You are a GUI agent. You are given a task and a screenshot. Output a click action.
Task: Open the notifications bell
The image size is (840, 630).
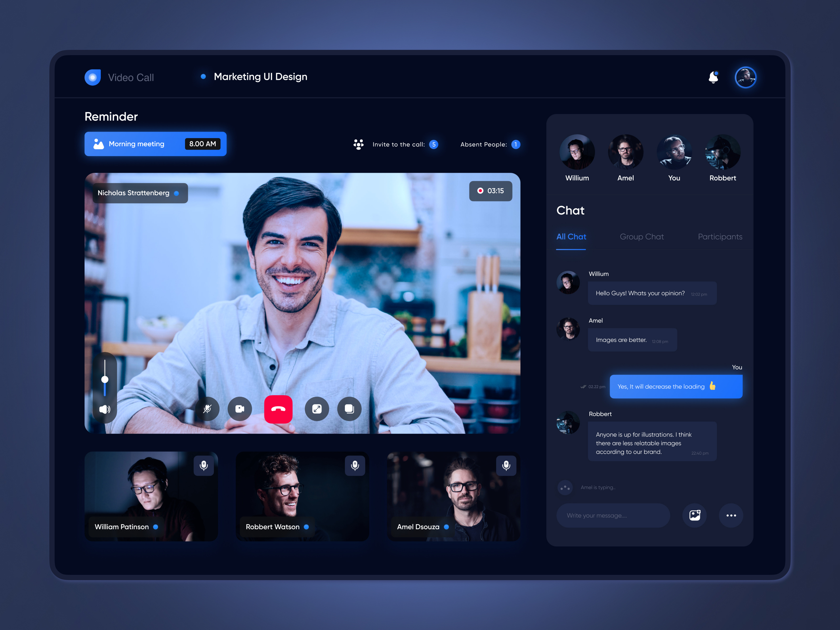pos(713,77)
